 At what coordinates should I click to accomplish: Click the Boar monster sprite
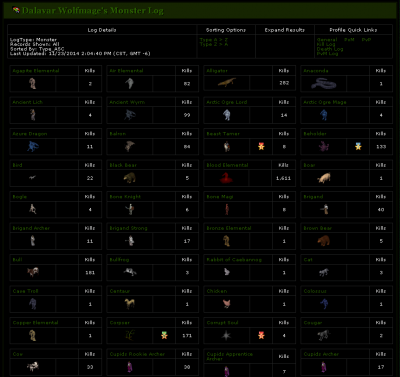coord(324,178)
